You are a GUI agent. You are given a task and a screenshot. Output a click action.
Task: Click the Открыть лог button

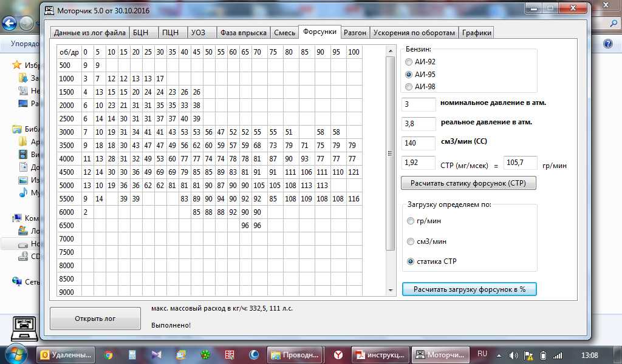click(95, 318)
